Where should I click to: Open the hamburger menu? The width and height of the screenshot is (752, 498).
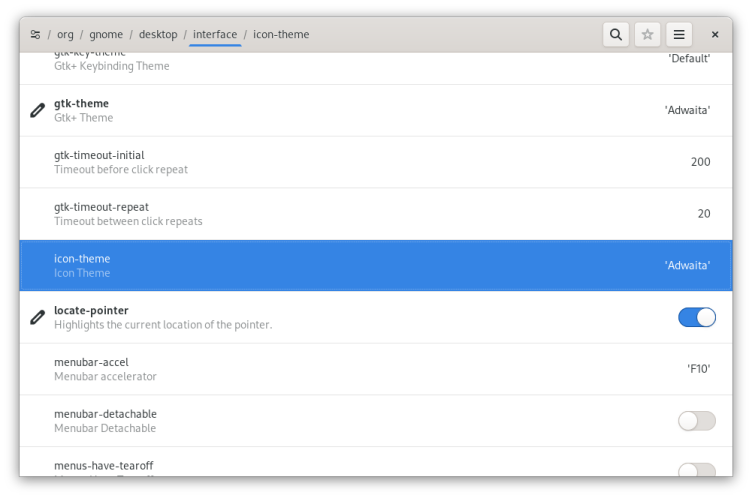(679, 34)
